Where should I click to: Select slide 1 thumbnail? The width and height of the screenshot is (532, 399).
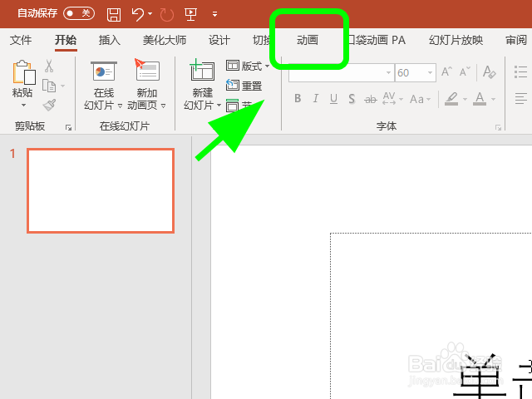(101, 190)
